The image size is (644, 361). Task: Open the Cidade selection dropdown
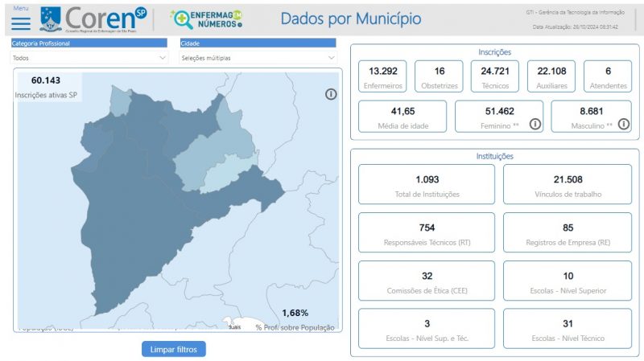[257, 58]
